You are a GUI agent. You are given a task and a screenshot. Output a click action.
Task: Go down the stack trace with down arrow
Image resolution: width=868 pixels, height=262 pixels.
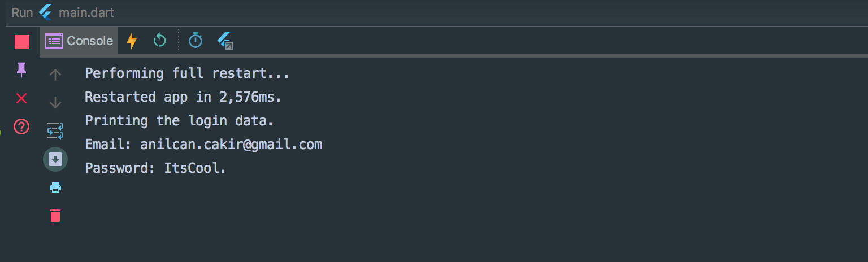pos(55,102)
